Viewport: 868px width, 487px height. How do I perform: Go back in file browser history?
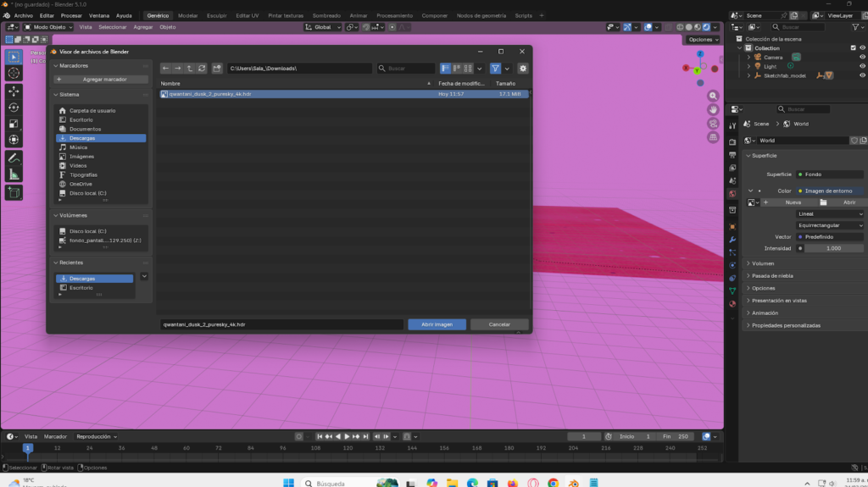click(165, 69)
